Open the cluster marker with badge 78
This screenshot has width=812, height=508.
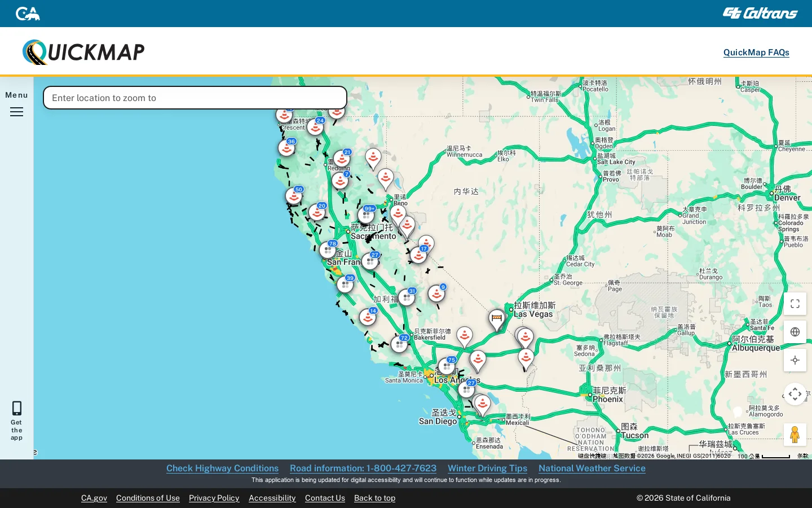tap(328, 249)
